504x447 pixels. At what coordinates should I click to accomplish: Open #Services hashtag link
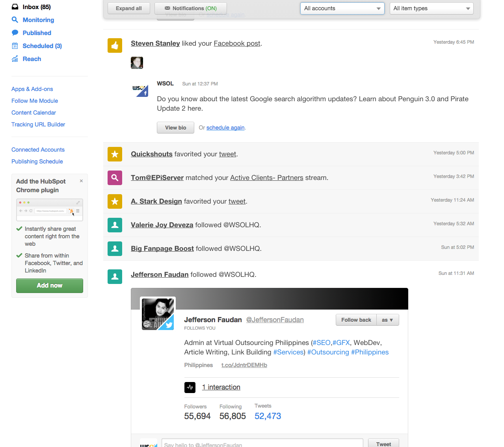click(288, 352)
